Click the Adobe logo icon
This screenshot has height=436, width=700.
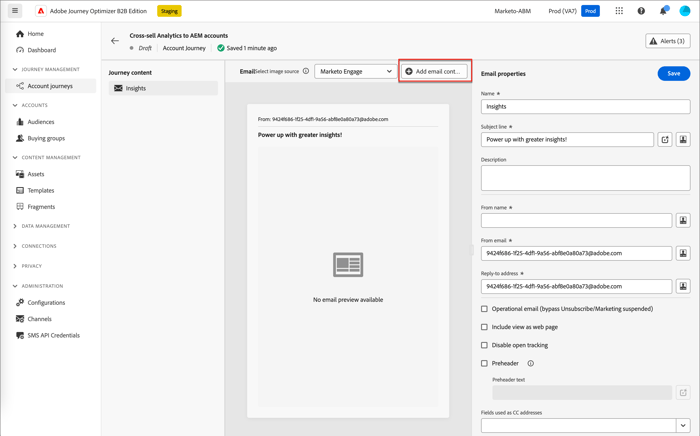point(41,11)
